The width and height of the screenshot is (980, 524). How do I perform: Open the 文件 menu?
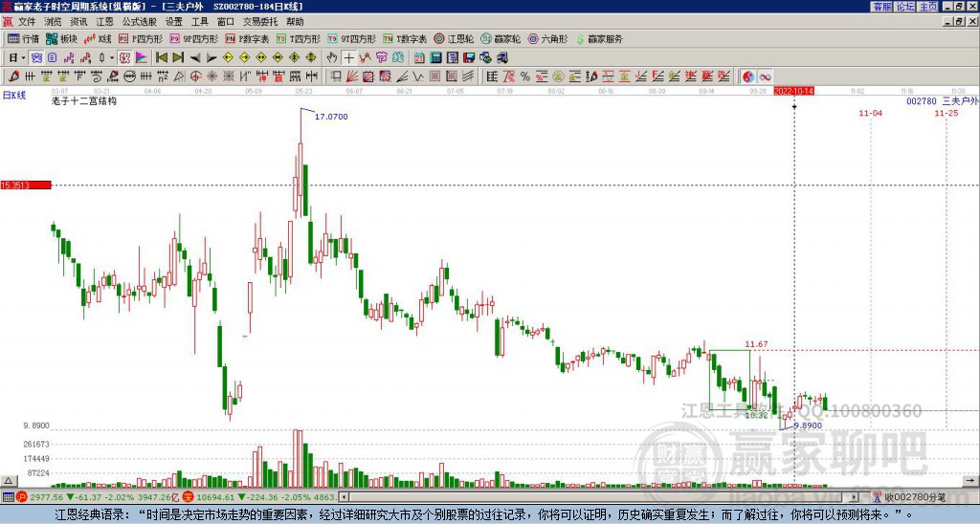click(x=27, y=22)
